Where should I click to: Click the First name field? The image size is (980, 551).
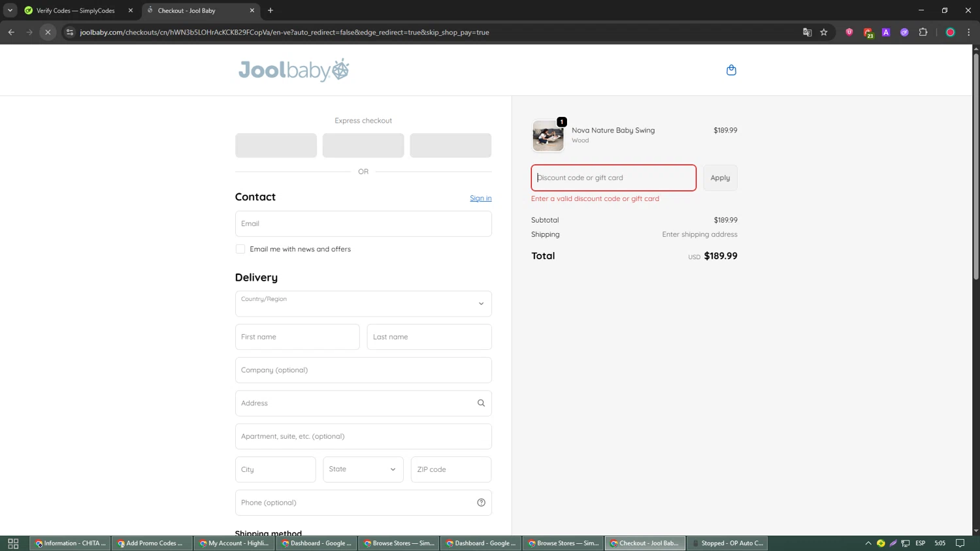[297, 337]
